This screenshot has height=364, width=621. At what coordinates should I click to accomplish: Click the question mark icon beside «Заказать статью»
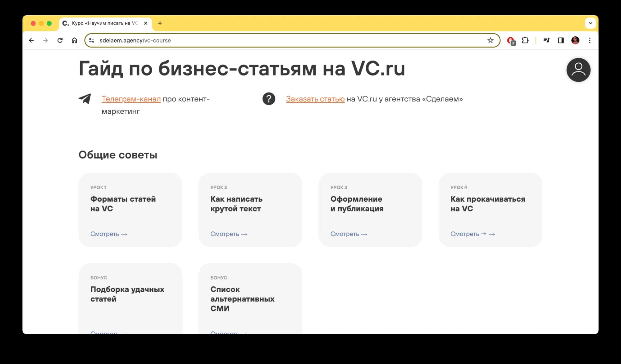268,99
